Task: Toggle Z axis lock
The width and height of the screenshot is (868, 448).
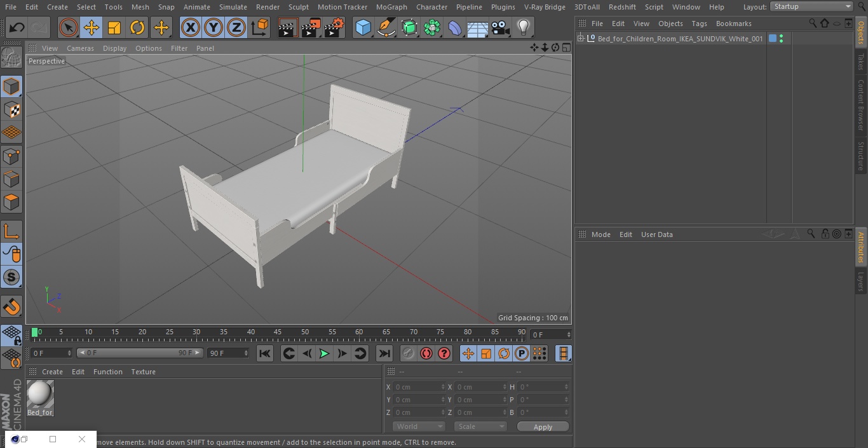Action: [236, 27]
